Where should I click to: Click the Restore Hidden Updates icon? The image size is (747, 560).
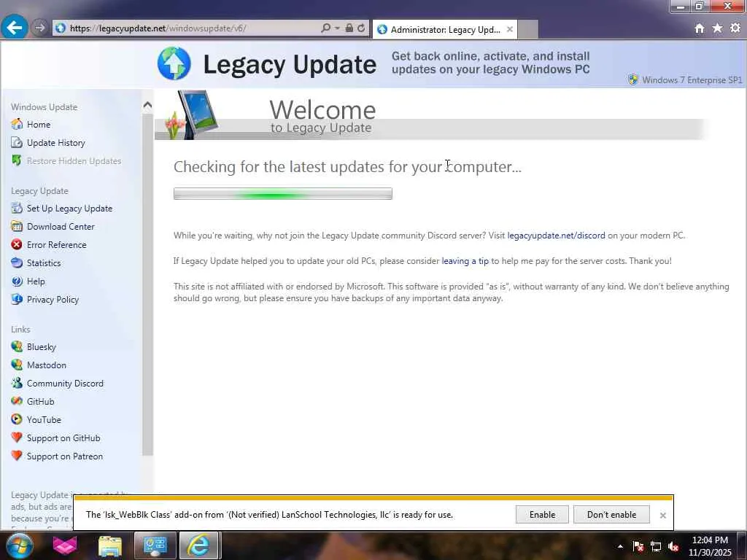[x=17, y=160]
